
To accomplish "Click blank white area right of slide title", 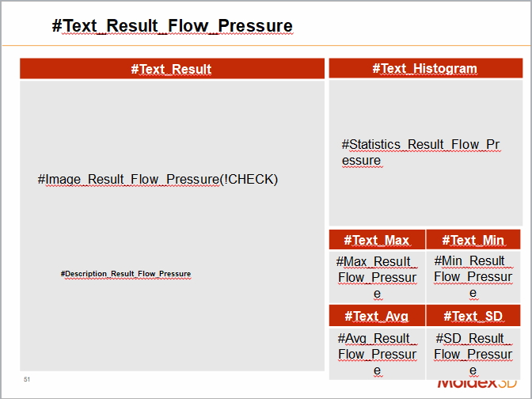I will click(x=412, y=25).
